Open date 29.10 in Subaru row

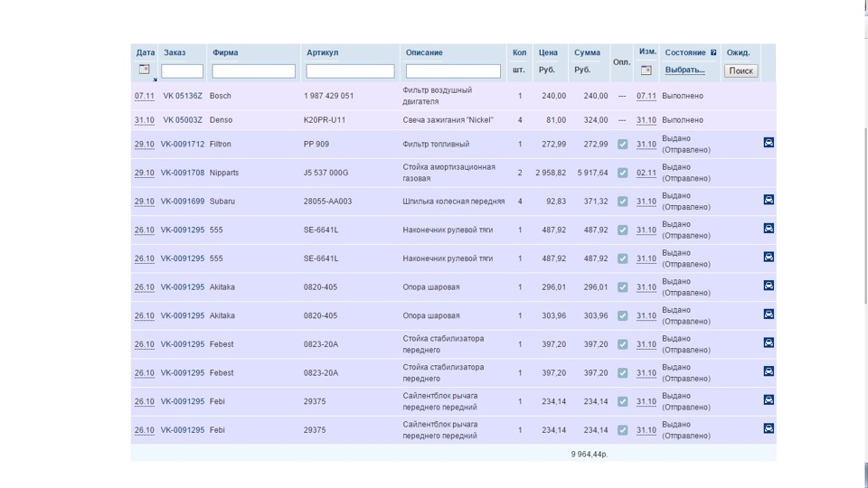[x=145, y=202]
